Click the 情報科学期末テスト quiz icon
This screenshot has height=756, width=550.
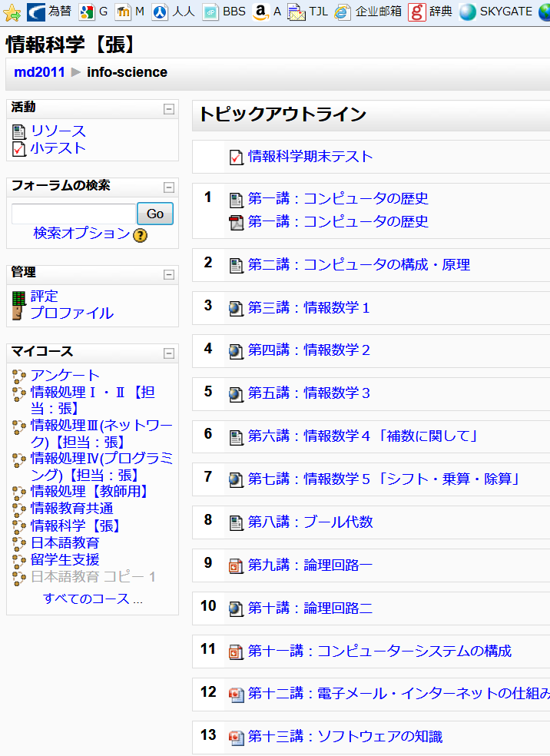(236, 157)
